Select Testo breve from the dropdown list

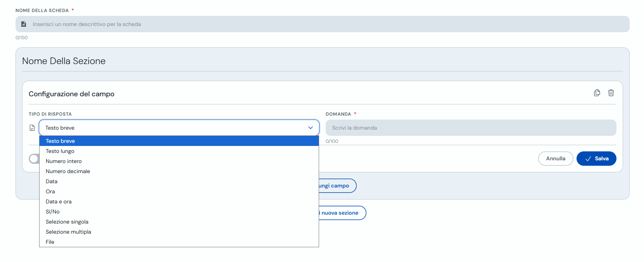(x=179, y=141)
